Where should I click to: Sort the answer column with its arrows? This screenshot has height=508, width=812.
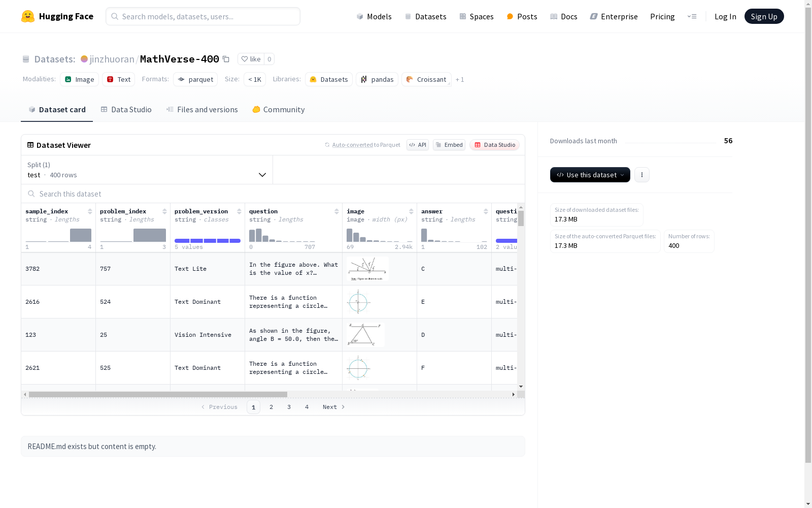[x=486, y=211]
